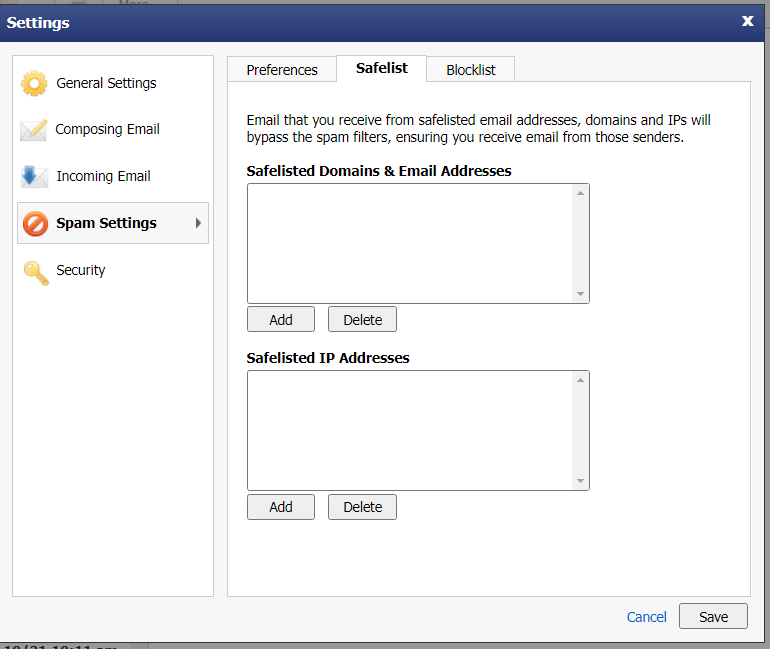Add a safelisted domain or email address

[x=281, y=320]
